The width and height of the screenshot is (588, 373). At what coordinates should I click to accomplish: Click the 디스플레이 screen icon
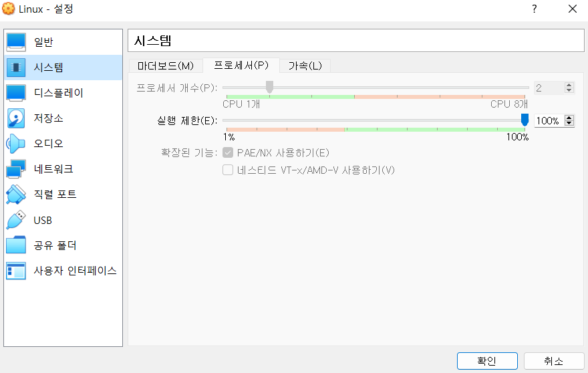[16, 93]
